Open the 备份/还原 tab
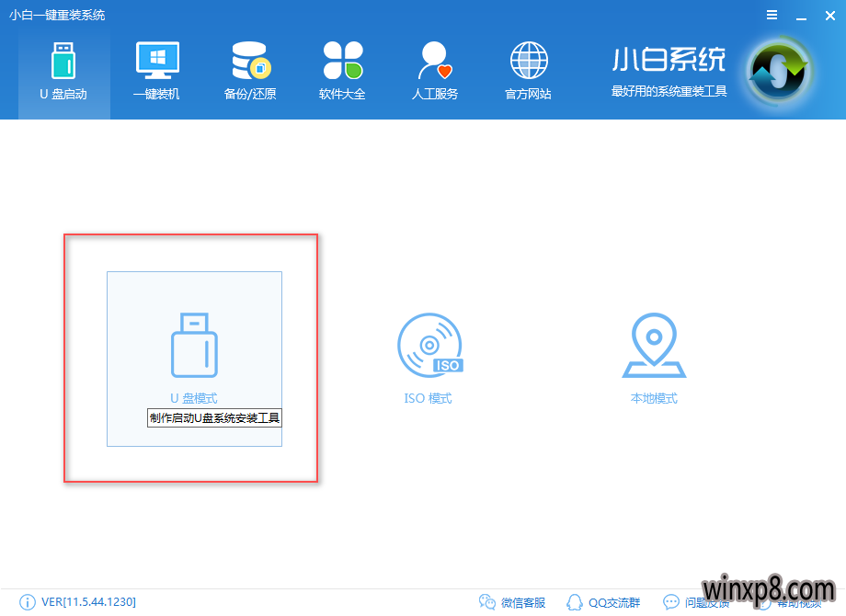This screenshot has height=616, width=846. point(250,73)
